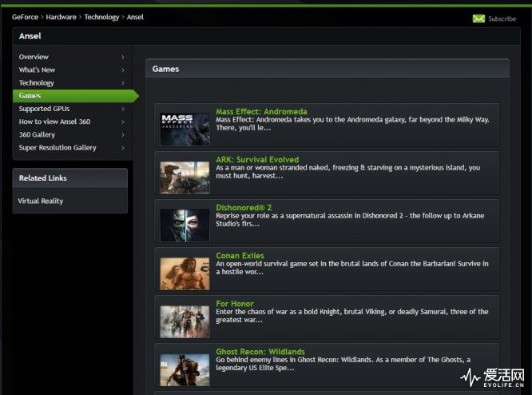Open ARK: Survival Evolved title link

(x=257, y=159)
